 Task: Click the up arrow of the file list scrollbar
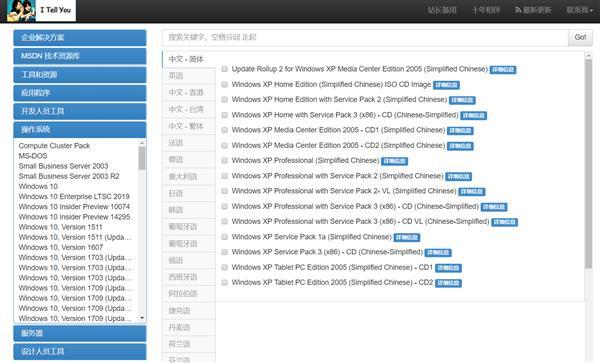[589, 55]
